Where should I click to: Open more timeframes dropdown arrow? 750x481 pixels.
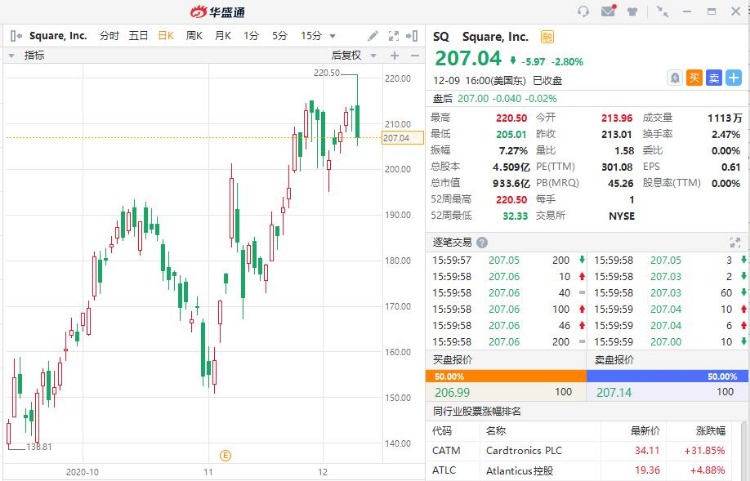pyautogui.click(x=332, y=36)
